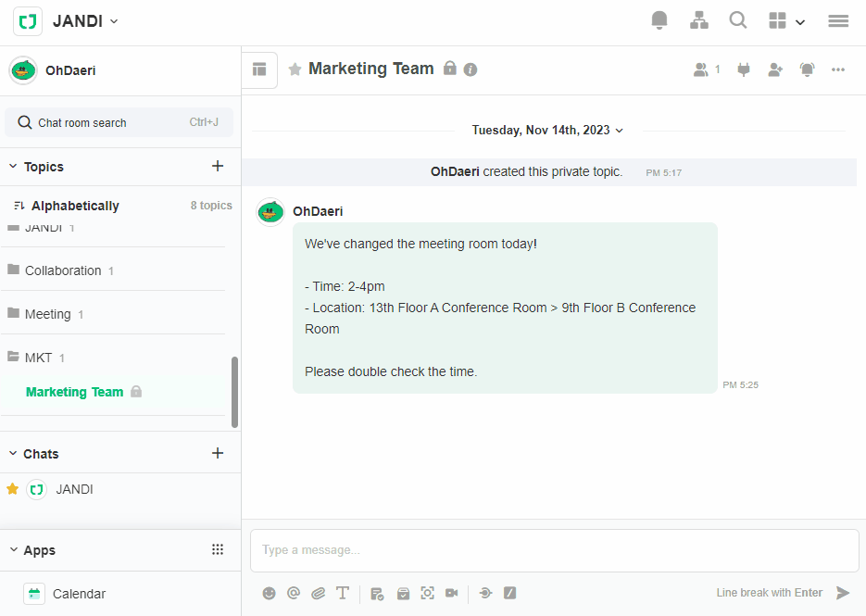Add a new topic with plus button
The height and width of the screenshot is (616, 866).
tap(218, 167)
